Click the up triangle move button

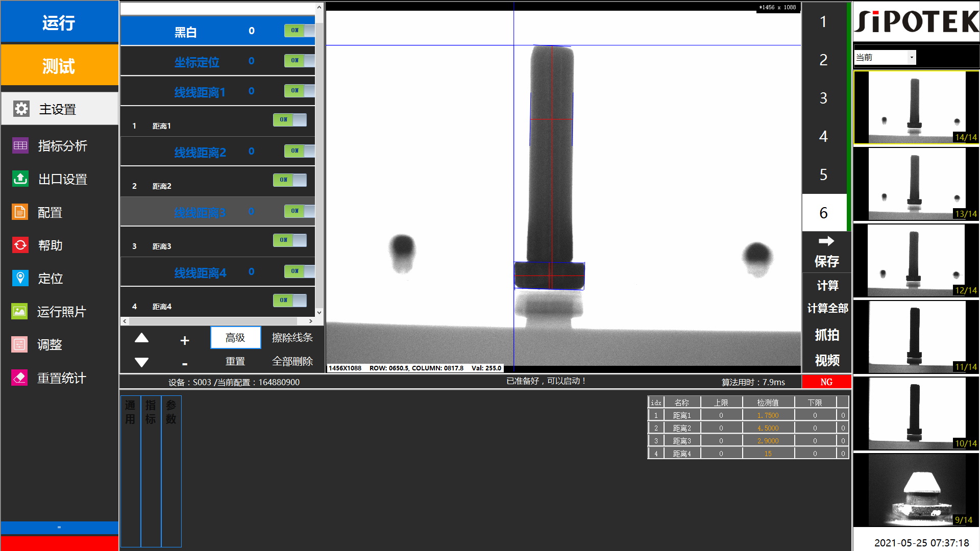pyautogui.click(x=141, y=338)
